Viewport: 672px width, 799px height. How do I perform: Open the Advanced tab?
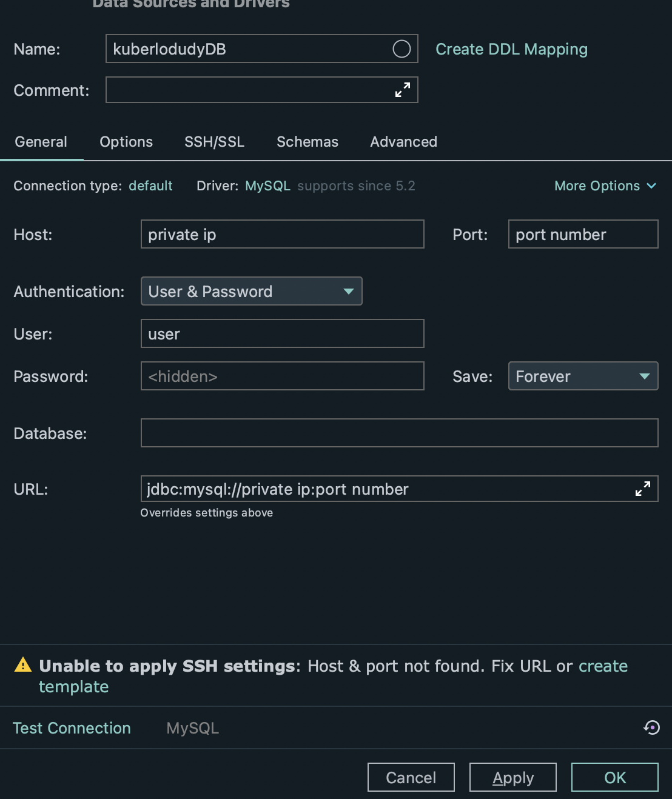403,142
